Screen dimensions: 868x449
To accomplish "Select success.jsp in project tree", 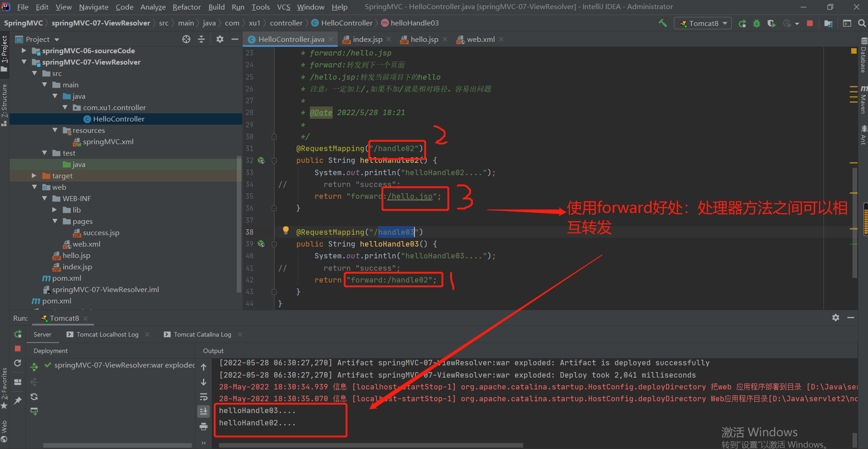I will click(x=101, y=232).
